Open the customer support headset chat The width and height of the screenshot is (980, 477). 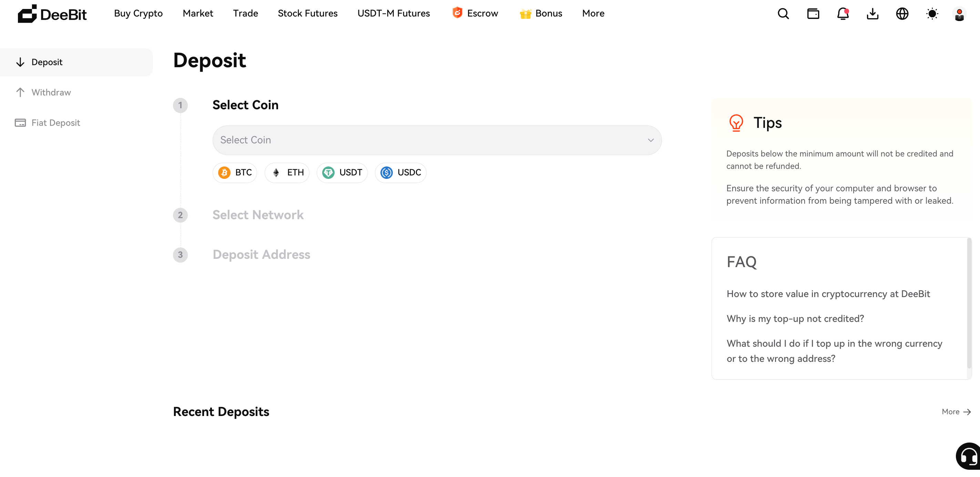969,456
